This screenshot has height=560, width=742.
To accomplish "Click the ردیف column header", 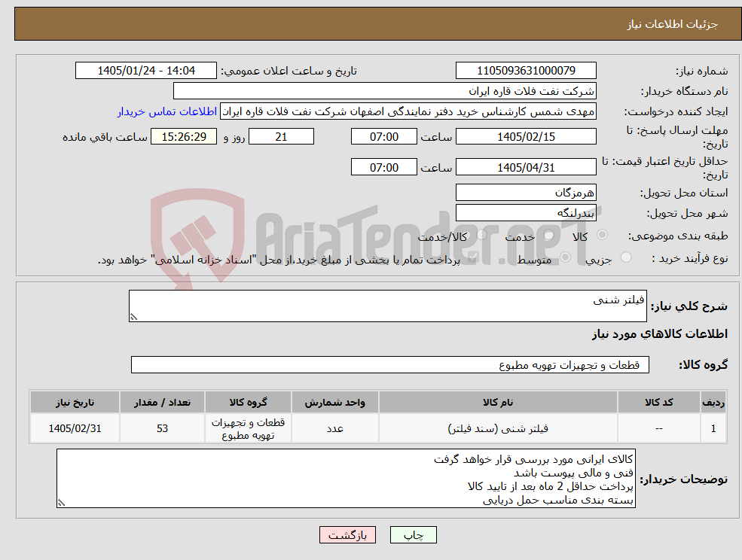I will pyautogui.click(x=713, y=402).
